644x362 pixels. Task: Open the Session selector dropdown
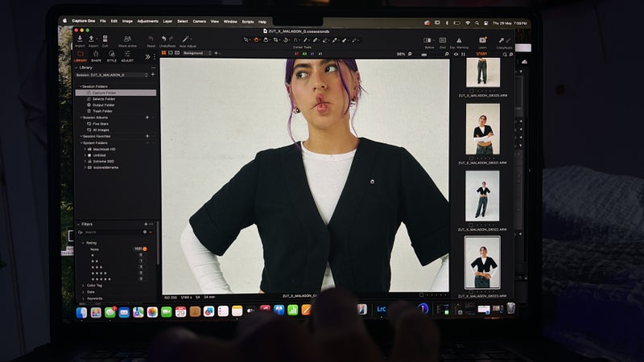(112, 75)
